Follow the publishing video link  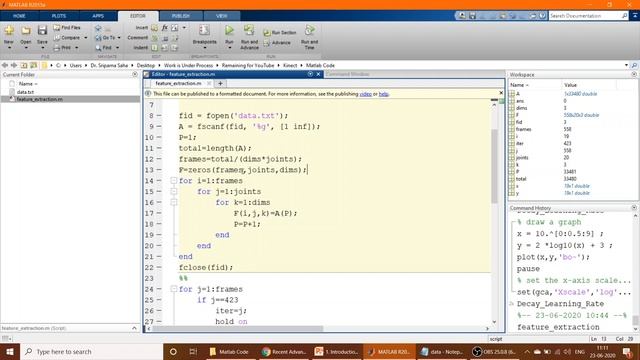pyautogui.click(x=365, y=94)
